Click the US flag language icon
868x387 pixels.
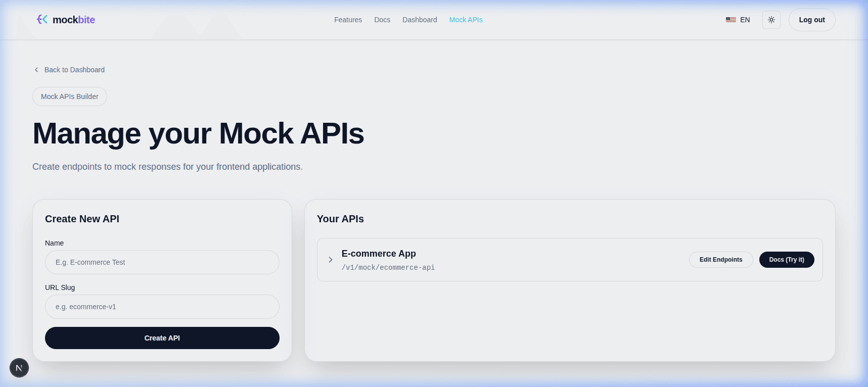pyautogui.click(x=731, y=20)
